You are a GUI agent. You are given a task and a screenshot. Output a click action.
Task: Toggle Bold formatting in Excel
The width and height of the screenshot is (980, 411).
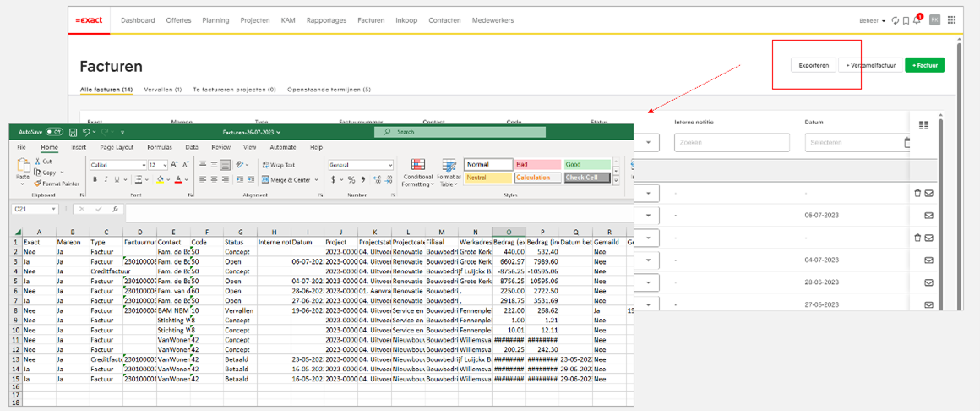[95, 179]
